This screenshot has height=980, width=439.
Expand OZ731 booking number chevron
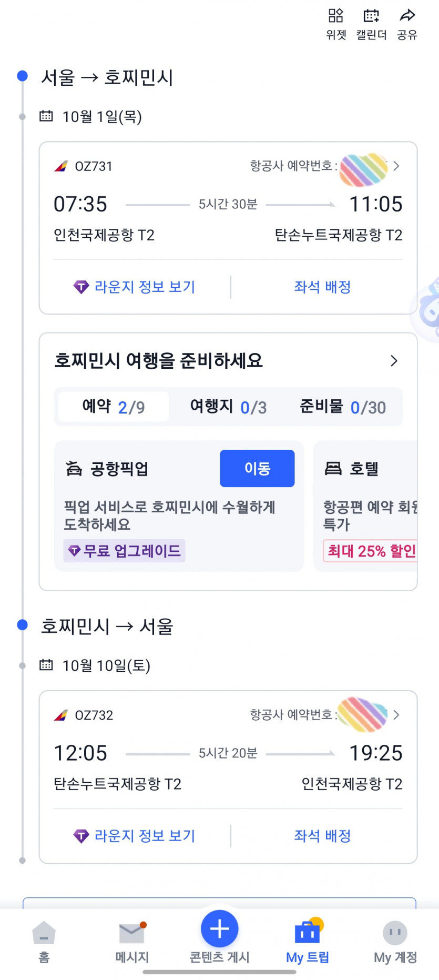396,166
